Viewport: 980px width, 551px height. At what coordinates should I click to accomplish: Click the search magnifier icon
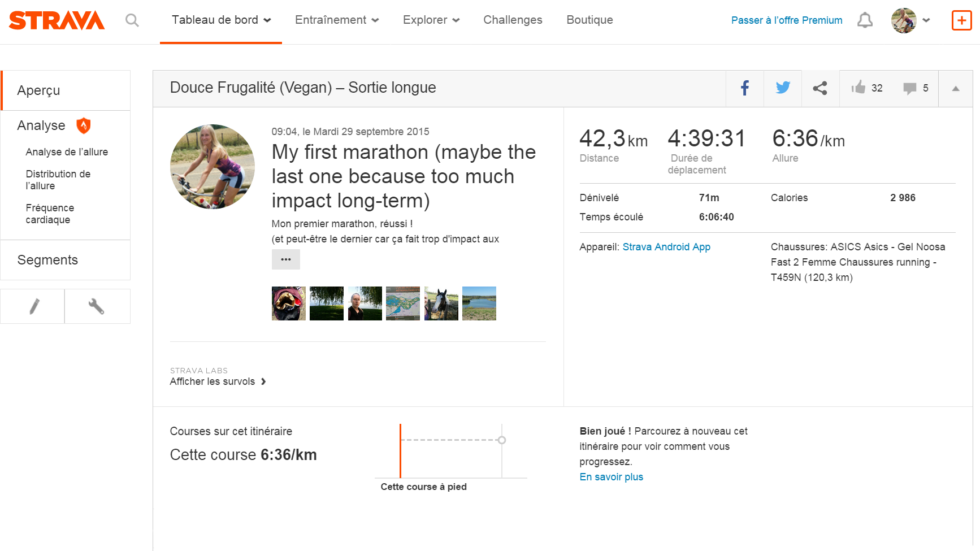click(132, 20)
